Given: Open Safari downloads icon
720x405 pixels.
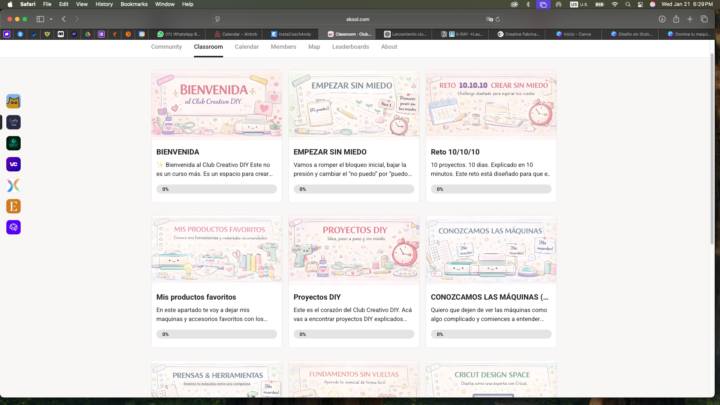Looking at the screenshot, I should pyautogui.click(x=662, y=19).
